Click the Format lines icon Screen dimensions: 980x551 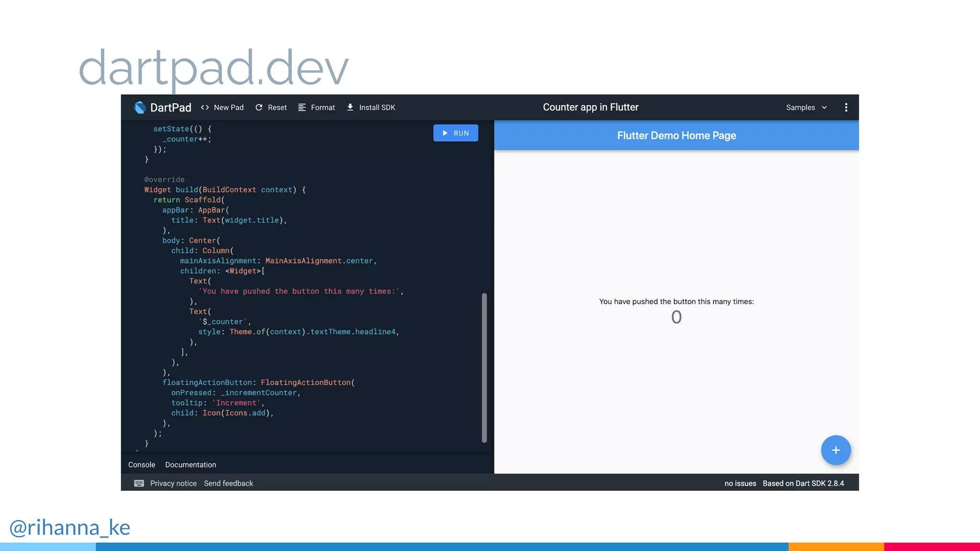point(302,108)
